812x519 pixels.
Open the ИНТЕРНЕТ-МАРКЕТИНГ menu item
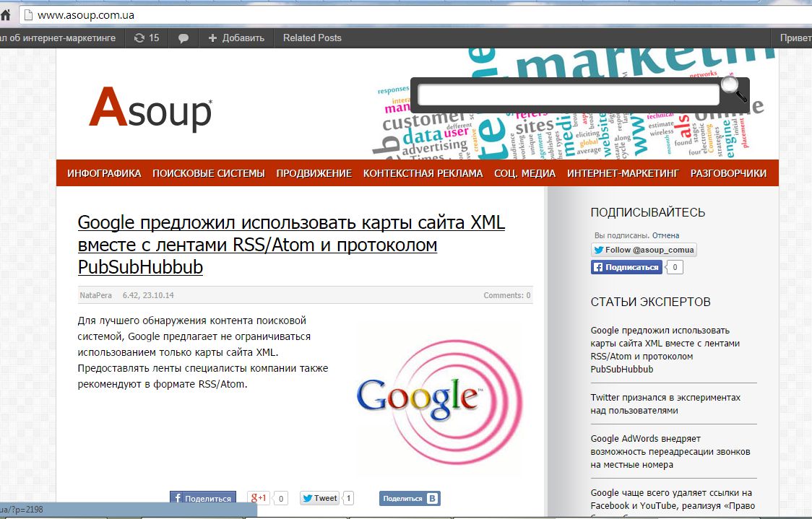point(623,173)
